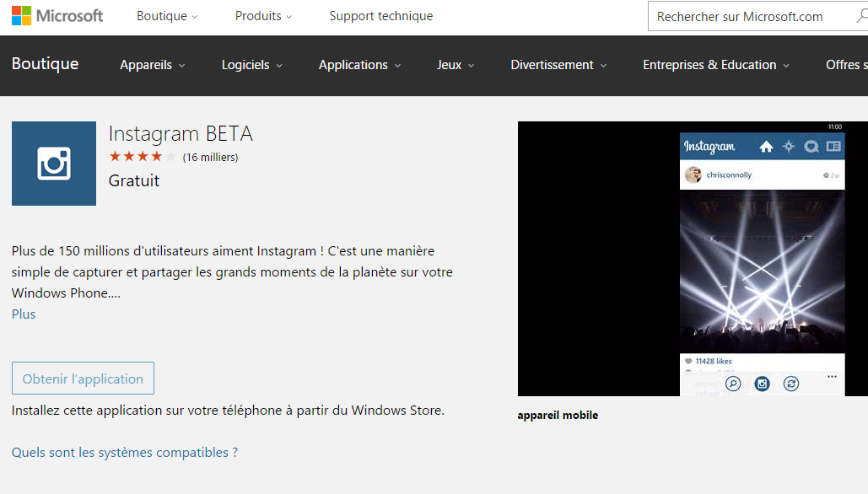Viewport: 868px width, 494px height.
Task: Open Support technique in top menu
Action: tap(380, 16)
